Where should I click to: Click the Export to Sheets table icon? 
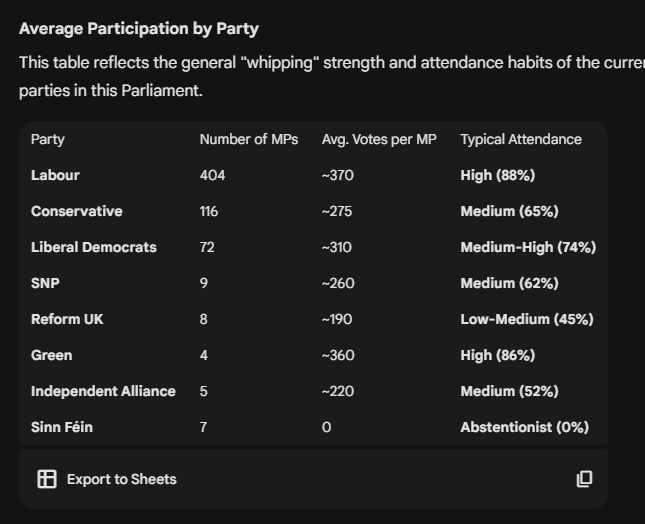pyautogui.click(x=47, y=479)
